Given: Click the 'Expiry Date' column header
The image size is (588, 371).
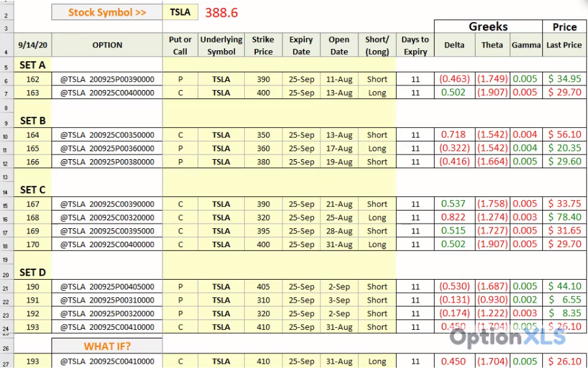Looking at the screenshot, I should [301, 45].
